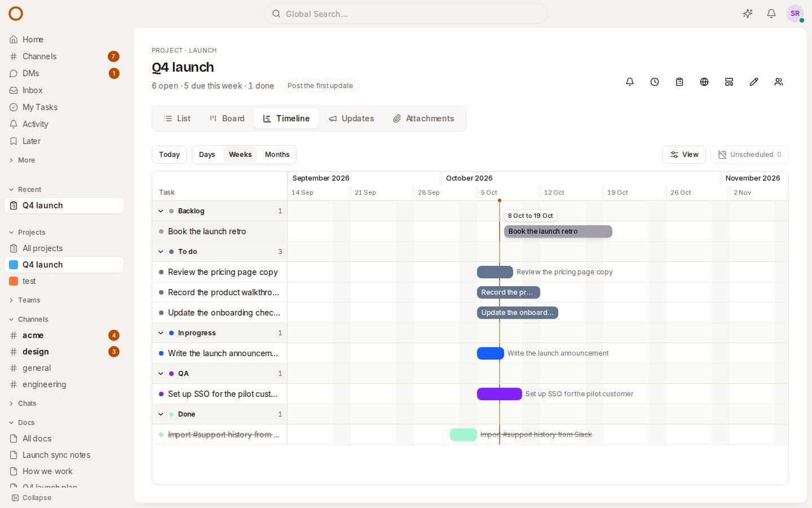Switch timeline scale to Days
The image size is (812, 508).
click(x=207, y=155)
